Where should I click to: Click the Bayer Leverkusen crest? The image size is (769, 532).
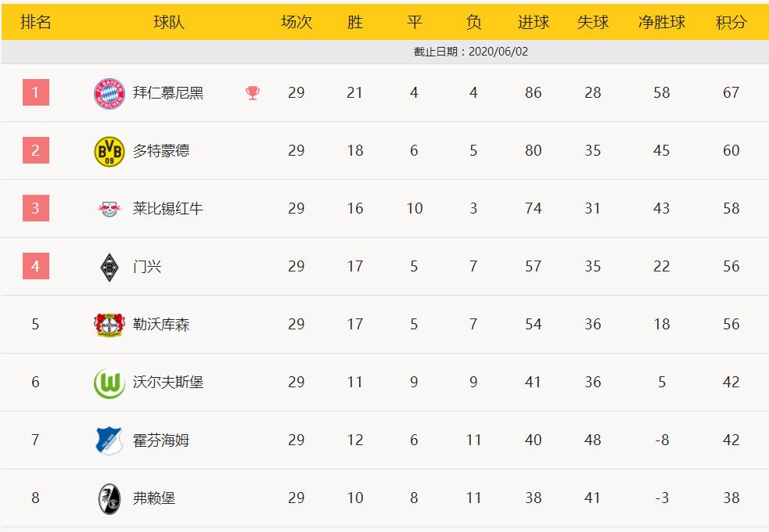(x=109, y=325)
